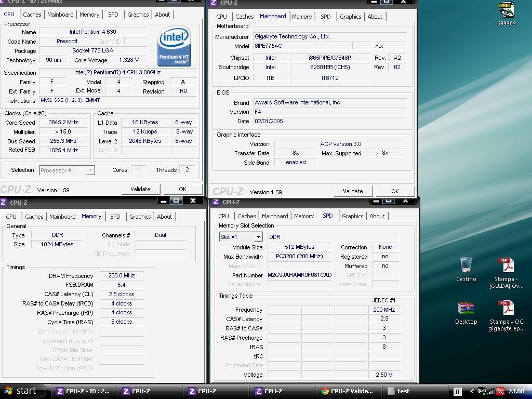Click the Manufacturer field Gigabyte Technology Co., Ltd.
The width and height of the screenshot is (532, 399).
[329, 36]
